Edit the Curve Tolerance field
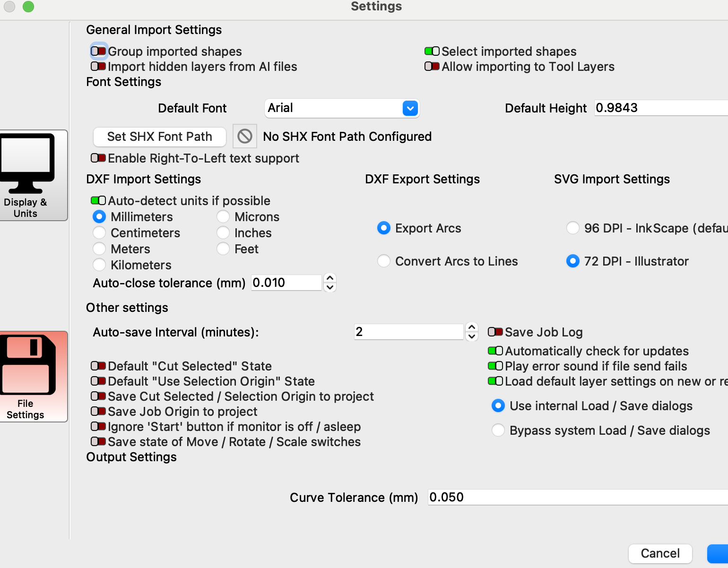Image resolution: width=728 pixels, height=568 pixels. coord(578,497)
